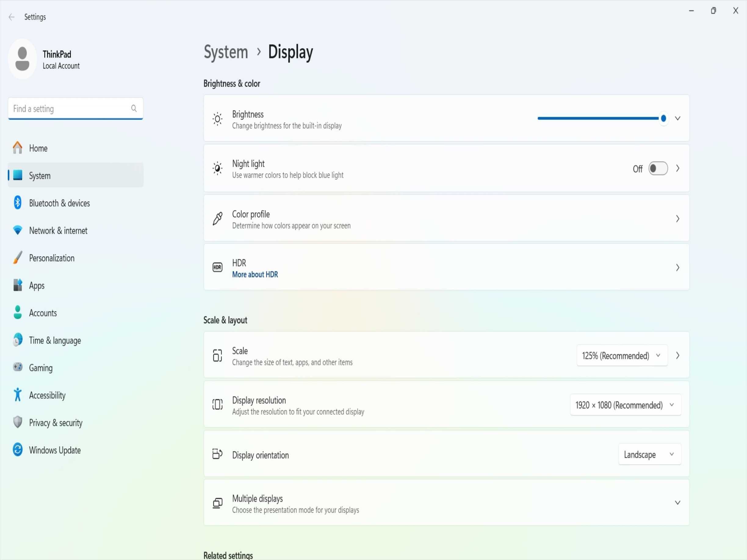Click the Network wifi icon

[18, 230]
